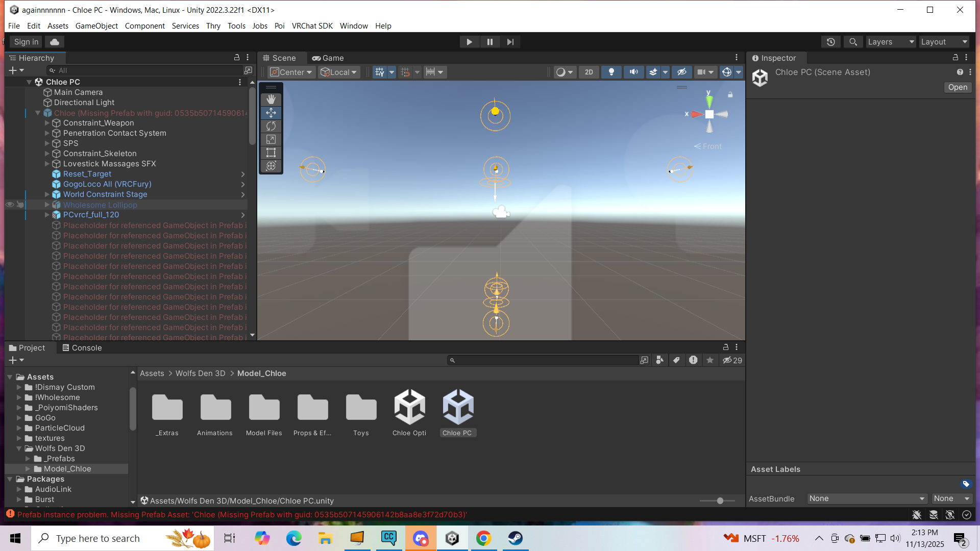Toggle scene audio speaker
Image resolution: width=980 pixels, height=551 pixels.
(x=633, y=72)
